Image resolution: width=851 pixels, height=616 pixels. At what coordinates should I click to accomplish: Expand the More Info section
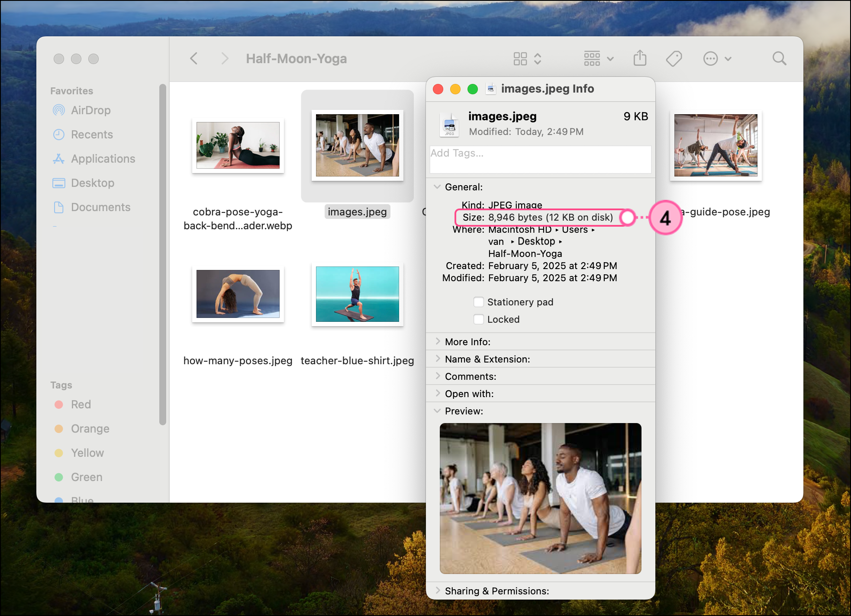(x=438, y=342)
